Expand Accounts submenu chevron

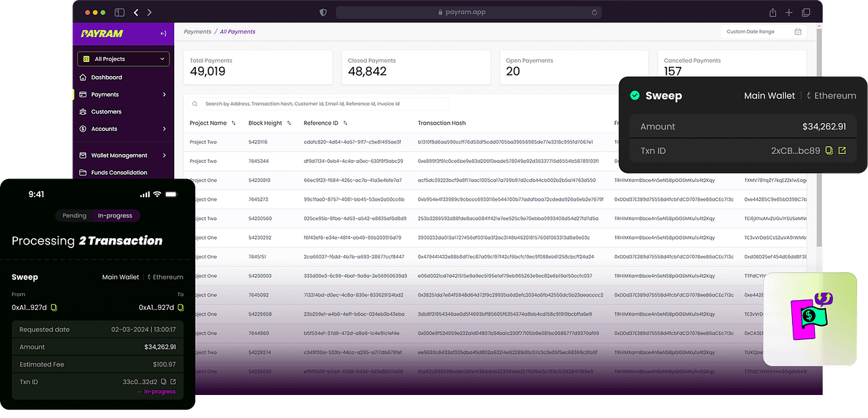pyautogui.click(x=165, y=129)
